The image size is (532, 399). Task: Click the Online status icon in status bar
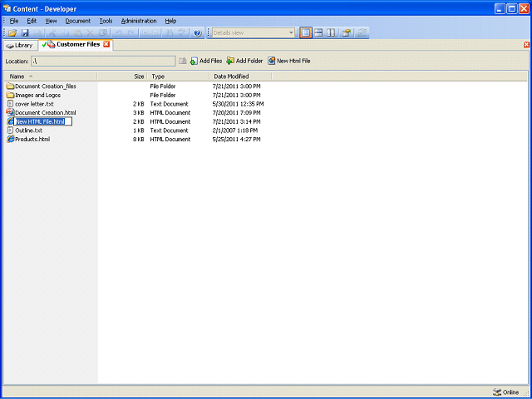tap(497, 392)
